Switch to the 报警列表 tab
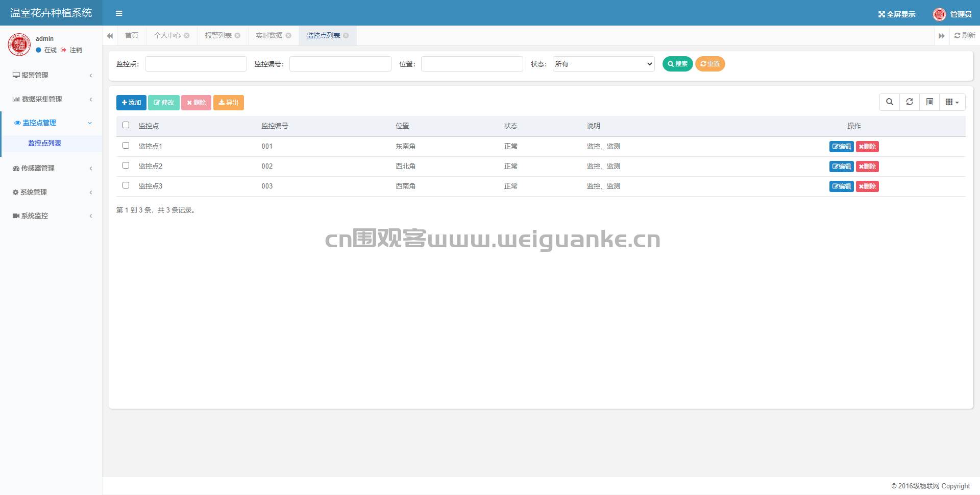 pos(218,36)
